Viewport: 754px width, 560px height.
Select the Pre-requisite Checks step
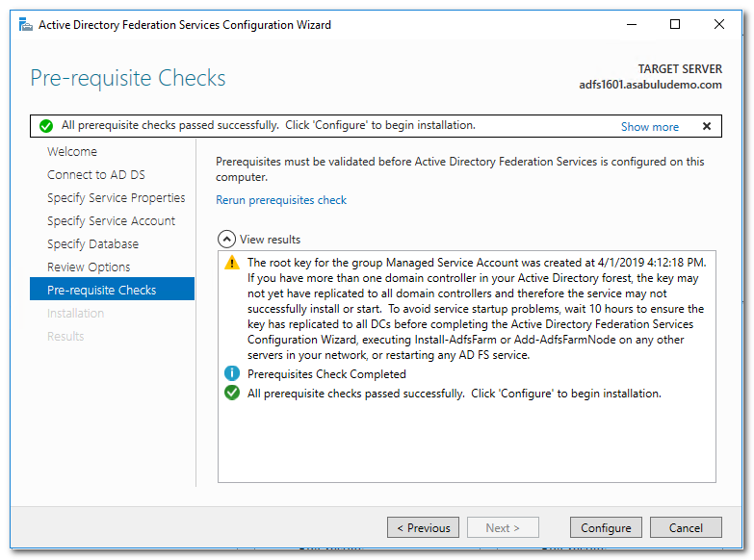click(x=102, y=290)
